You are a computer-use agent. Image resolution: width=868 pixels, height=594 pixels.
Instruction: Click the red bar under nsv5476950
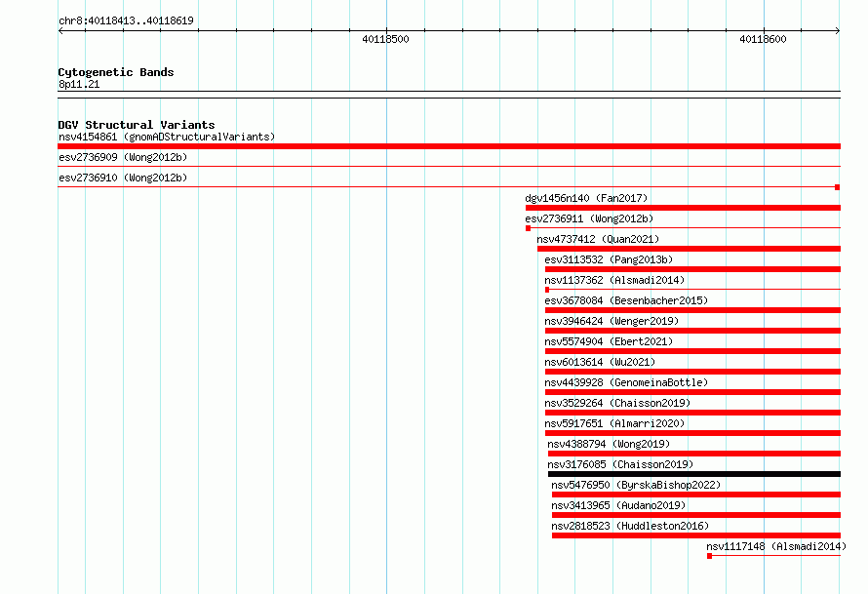[696, 495]
